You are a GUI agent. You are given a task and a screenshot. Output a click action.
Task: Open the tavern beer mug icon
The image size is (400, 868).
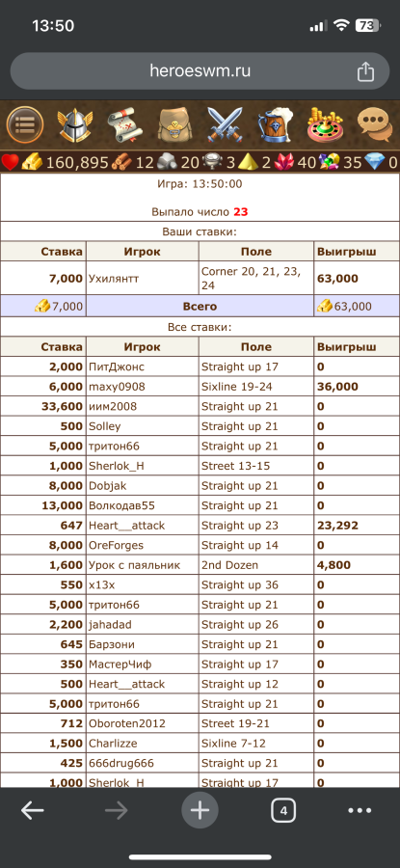[275, 124]
